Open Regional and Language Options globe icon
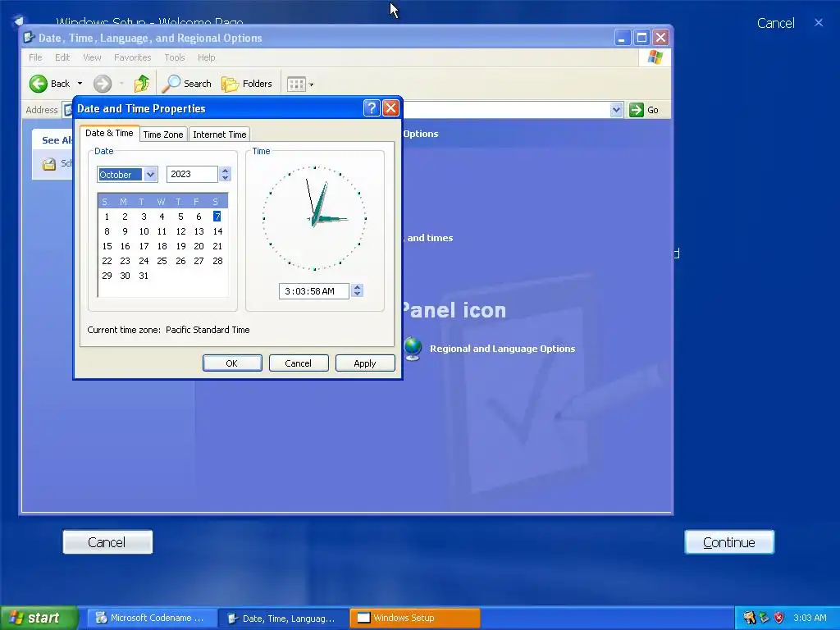Viewport: 840px width, 630px height. tap(413, 348)
